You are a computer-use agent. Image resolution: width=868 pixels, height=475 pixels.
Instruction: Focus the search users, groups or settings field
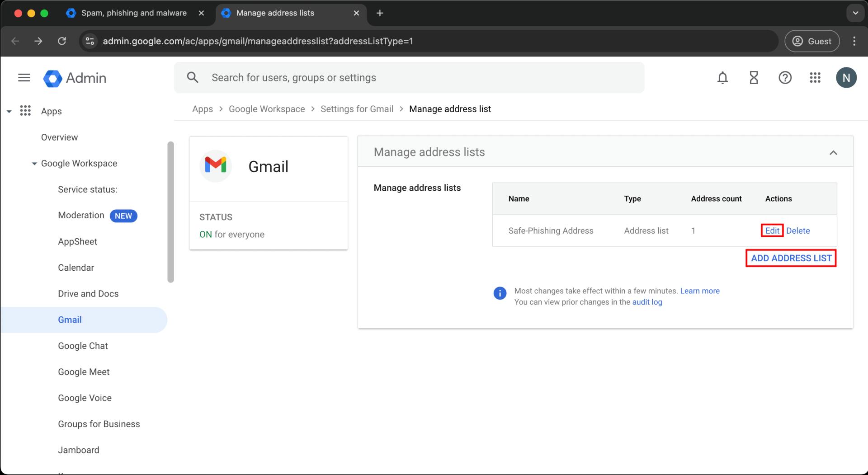point(409,78)
